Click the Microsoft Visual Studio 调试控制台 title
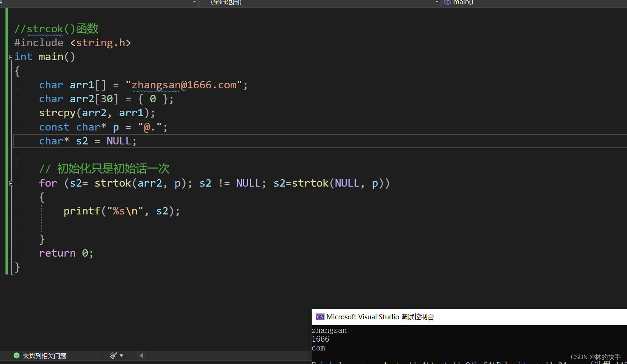The image size is (627, 364). [380, 317]
